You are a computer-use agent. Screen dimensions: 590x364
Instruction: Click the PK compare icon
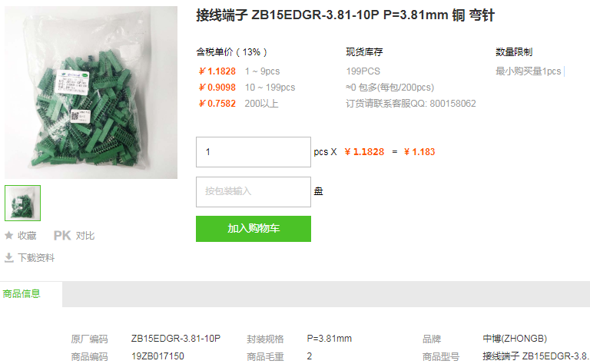[62, 236]
